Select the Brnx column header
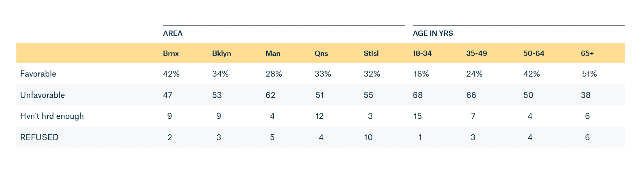 (x=171, y=53)
